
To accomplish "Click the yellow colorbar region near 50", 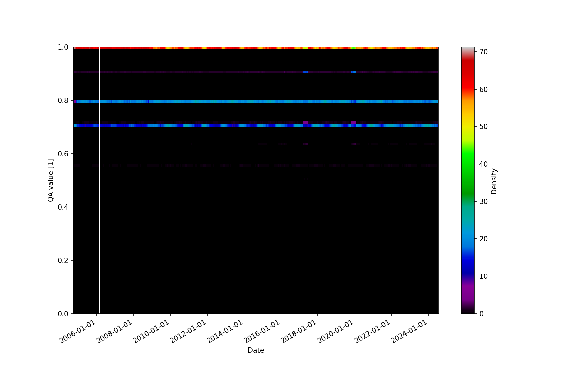I will point(467,127).
